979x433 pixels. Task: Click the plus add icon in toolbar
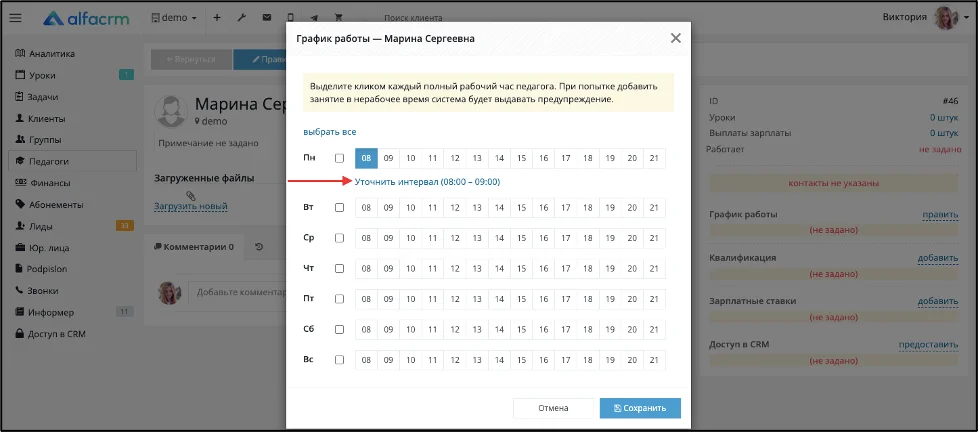tap(217, 18)
